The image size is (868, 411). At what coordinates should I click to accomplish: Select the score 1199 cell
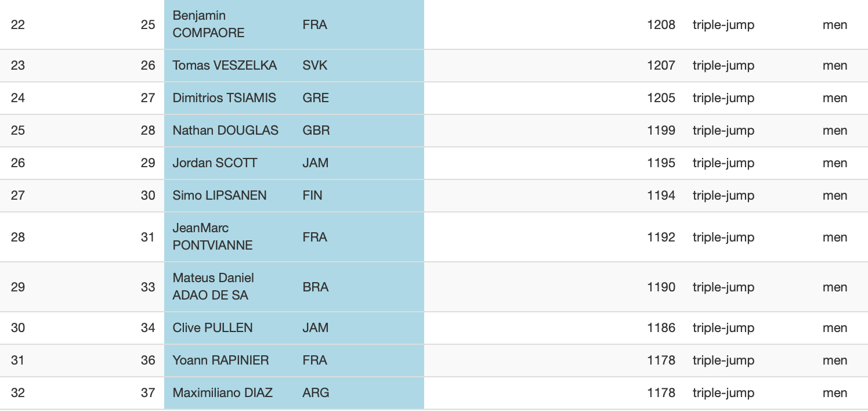pyautogui.click(x=661, y=131)
